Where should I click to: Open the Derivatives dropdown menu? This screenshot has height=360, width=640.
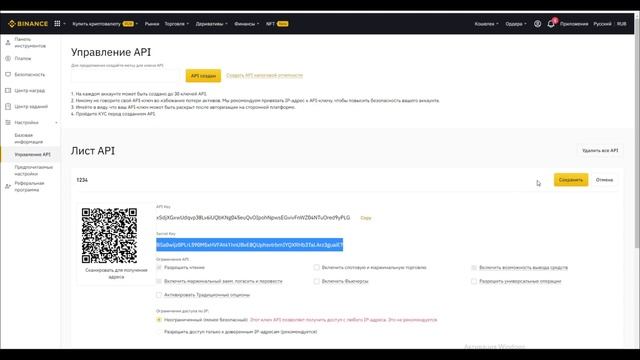tap(211, 24)
